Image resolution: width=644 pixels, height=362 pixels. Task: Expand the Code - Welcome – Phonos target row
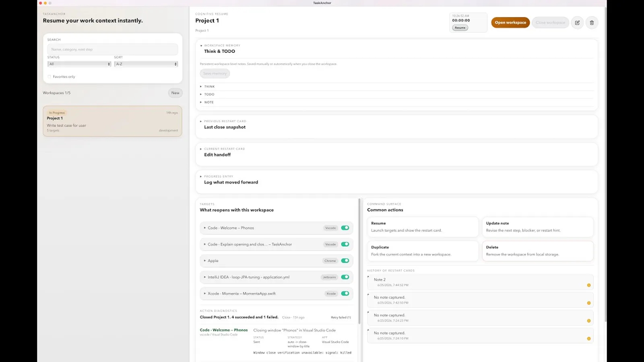[205, 228]
